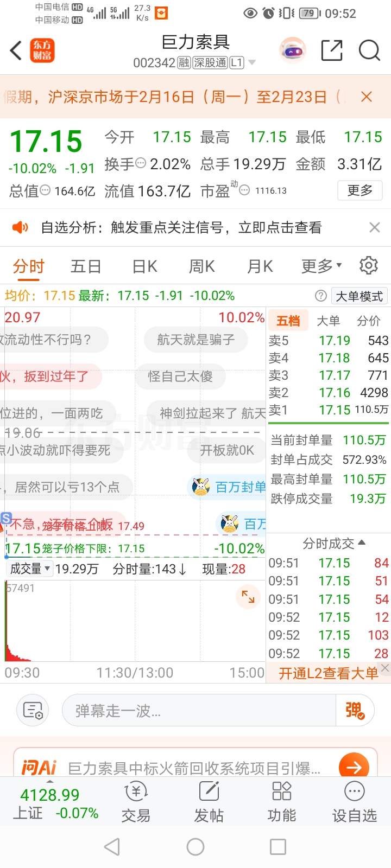Viewport: 391px width, 868px height.
Task: Open the 成交量 indicator dropdown
Action: [30, 569]
